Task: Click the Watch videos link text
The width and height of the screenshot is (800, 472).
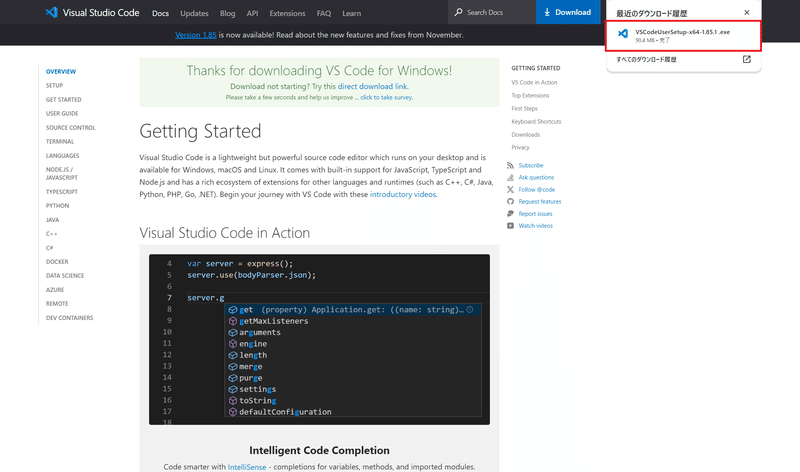Action: click(536, 226)
